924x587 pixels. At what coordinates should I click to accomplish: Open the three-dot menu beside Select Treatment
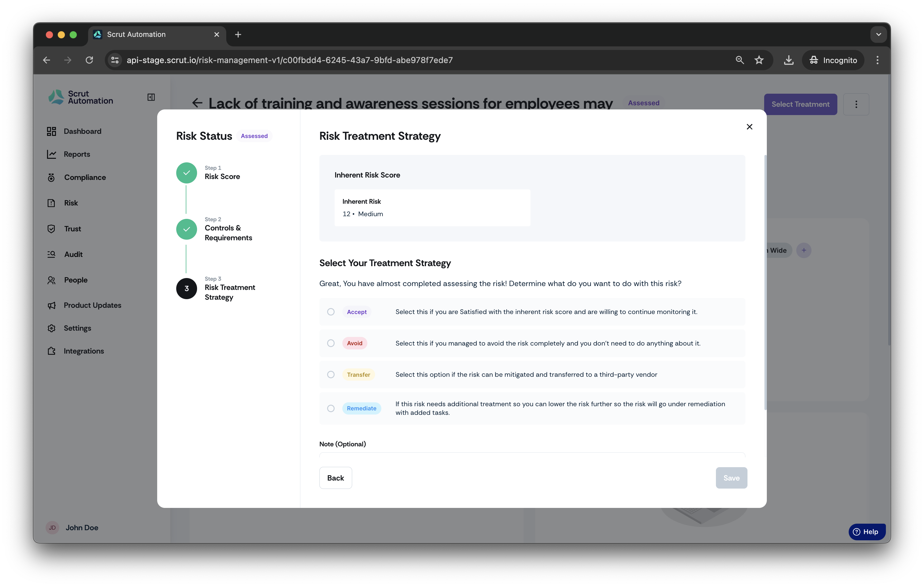pyautogui.click(x=856, y=104)
